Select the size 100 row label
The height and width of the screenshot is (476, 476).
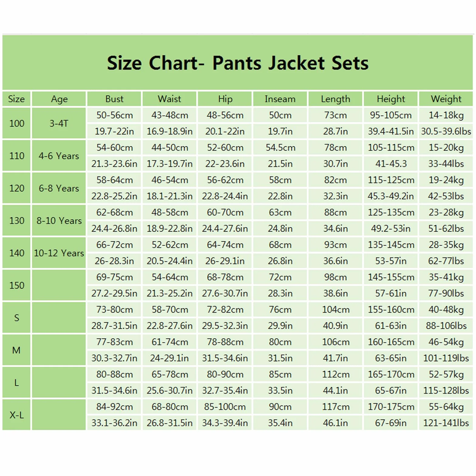tap(16, 123)
